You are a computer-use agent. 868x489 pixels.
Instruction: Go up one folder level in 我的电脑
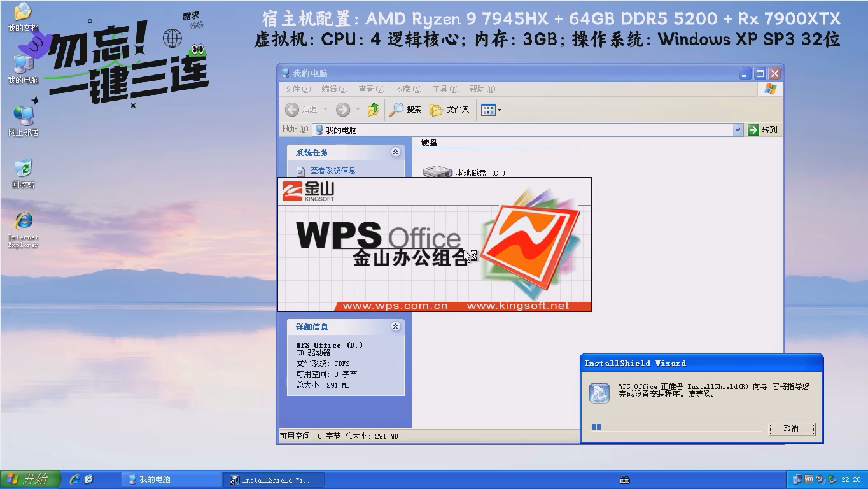click(x=374, y=110)
